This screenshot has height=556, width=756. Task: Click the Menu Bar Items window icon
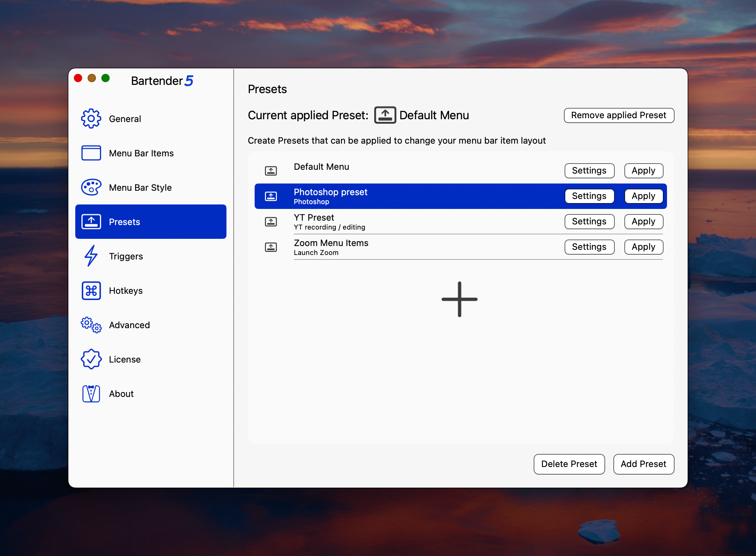[x=91, y=153]
